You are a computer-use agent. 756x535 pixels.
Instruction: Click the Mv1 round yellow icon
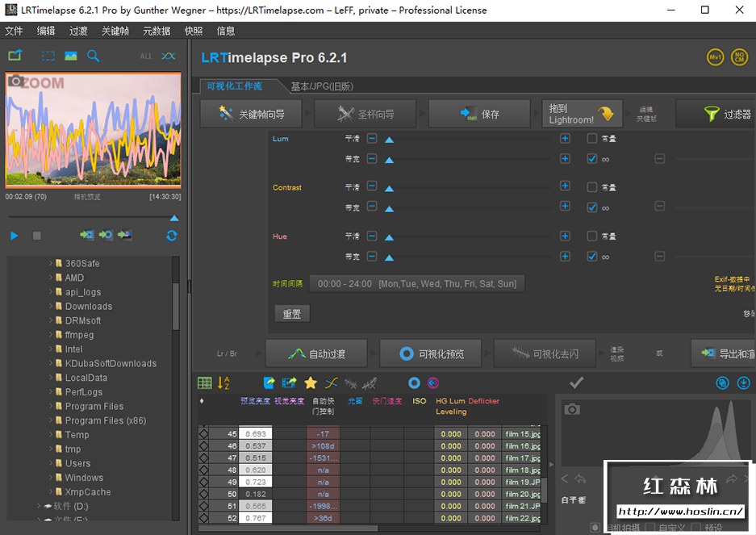(x=716, y=57)
